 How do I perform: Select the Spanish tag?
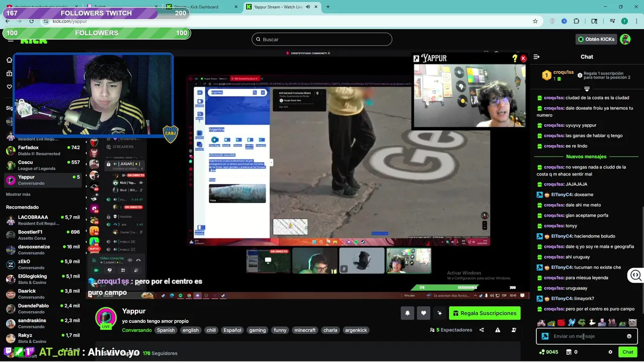pyautogui.click(x=166, y=330)
